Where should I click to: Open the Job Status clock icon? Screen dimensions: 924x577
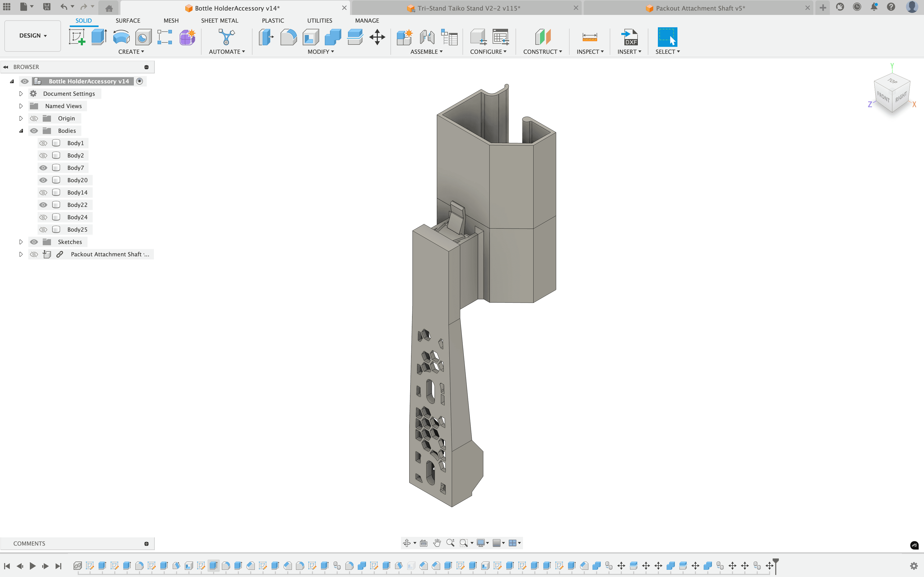pos(857,7)
